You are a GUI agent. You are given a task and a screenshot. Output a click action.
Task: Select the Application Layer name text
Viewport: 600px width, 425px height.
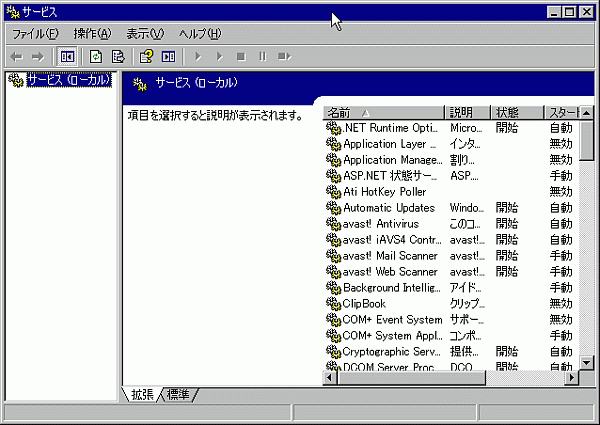pyautogui.click(x=390, y=144)
